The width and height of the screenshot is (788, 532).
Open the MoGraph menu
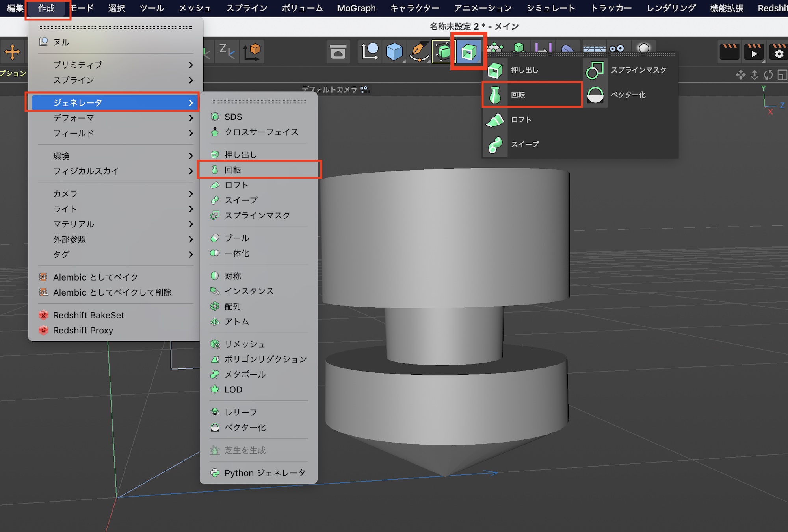[356, 8]
